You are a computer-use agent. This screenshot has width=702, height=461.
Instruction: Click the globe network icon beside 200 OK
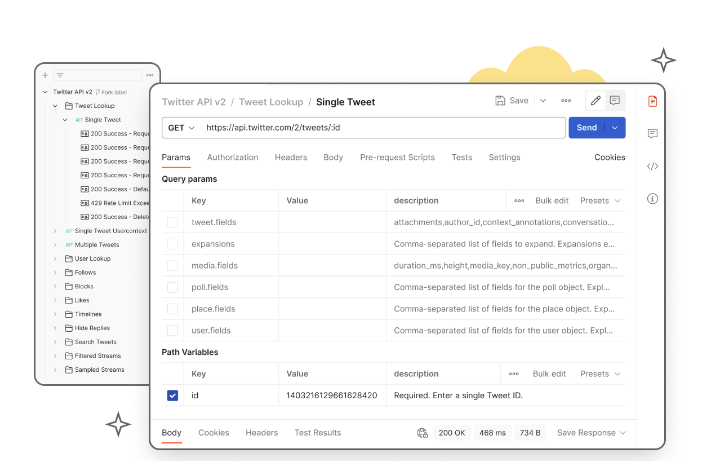click(x=422, y=433)
